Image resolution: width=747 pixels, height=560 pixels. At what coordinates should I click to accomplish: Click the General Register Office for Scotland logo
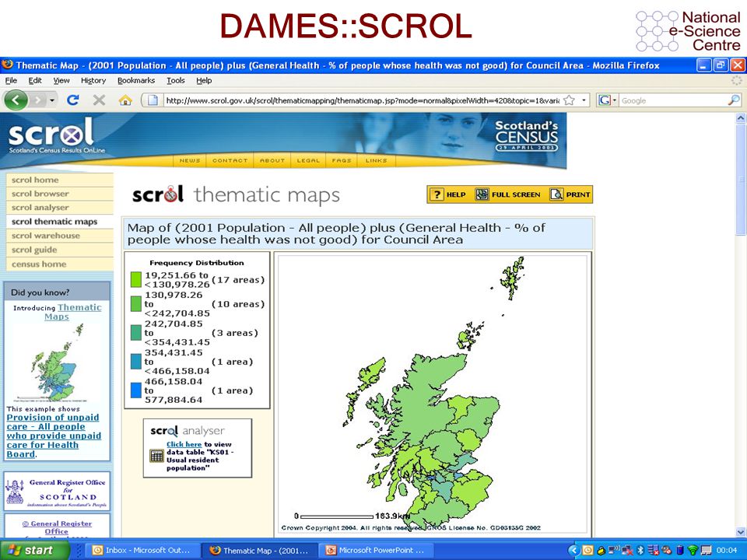coord(57,492)
